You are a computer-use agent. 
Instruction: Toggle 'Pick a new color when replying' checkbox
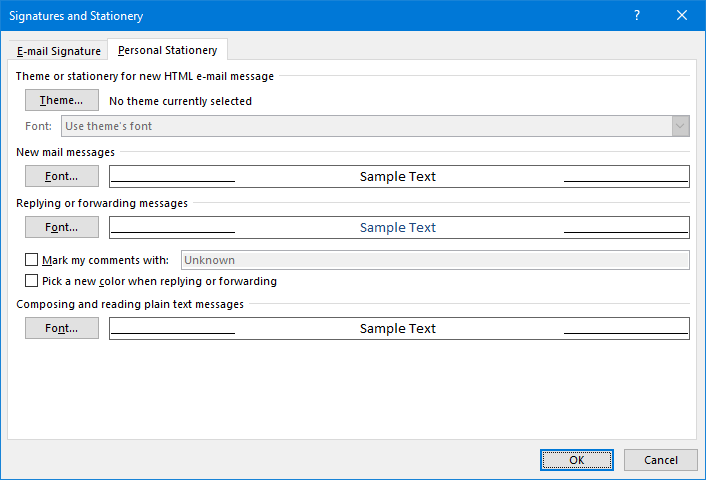(32, 281)
